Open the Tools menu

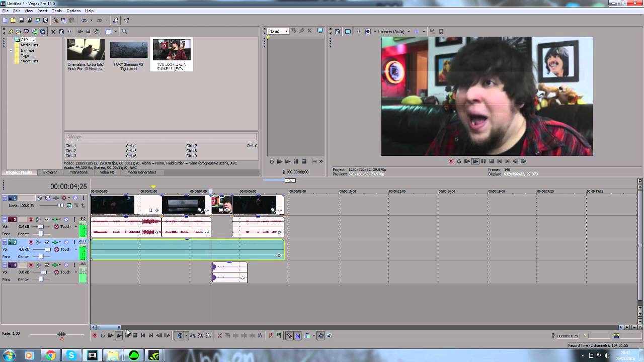(x=57, y=11)
